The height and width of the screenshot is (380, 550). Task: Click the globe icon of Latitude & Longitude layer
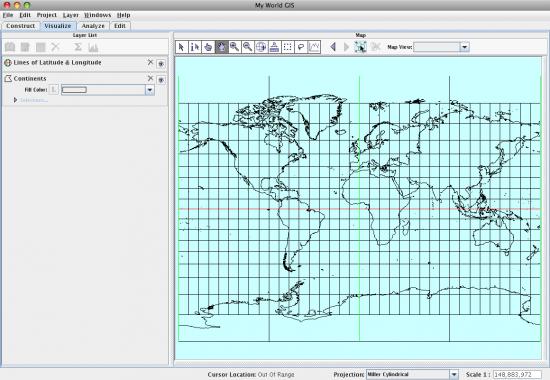tap(8, 63)
